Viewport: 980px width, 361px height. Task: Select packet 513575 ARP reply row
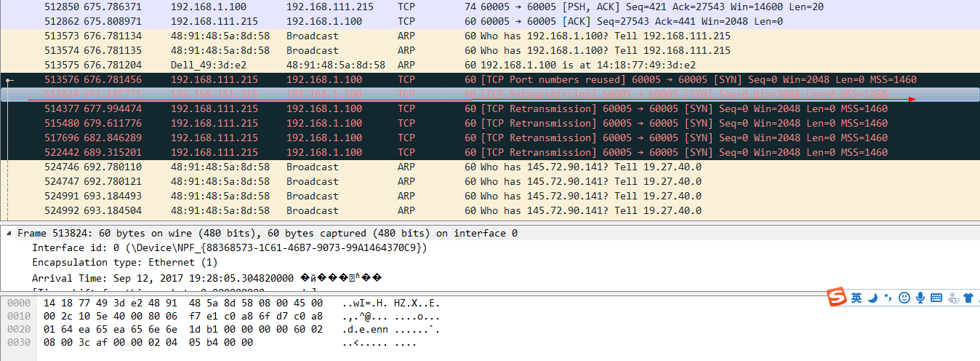tap(490, 65)
